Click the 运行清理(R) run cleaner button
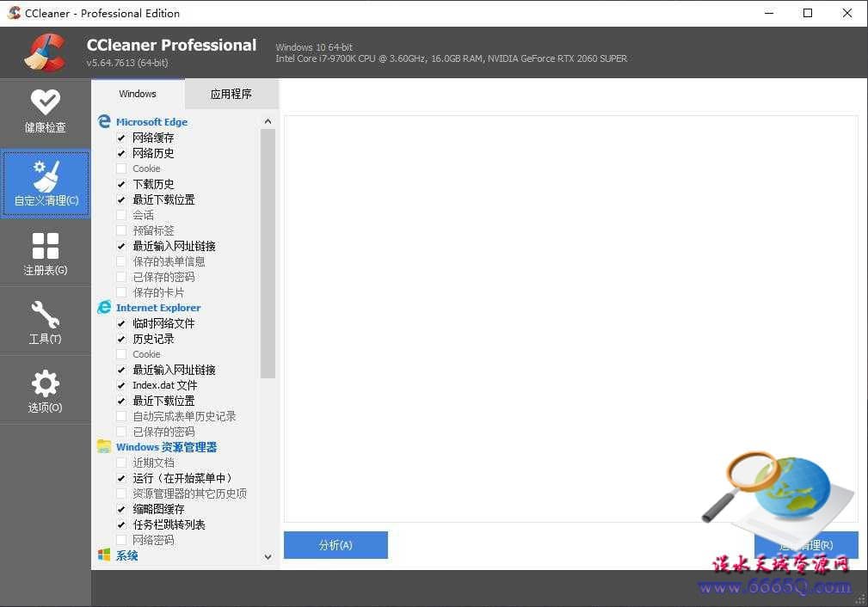The image size is (868, 607). [806, 545]
